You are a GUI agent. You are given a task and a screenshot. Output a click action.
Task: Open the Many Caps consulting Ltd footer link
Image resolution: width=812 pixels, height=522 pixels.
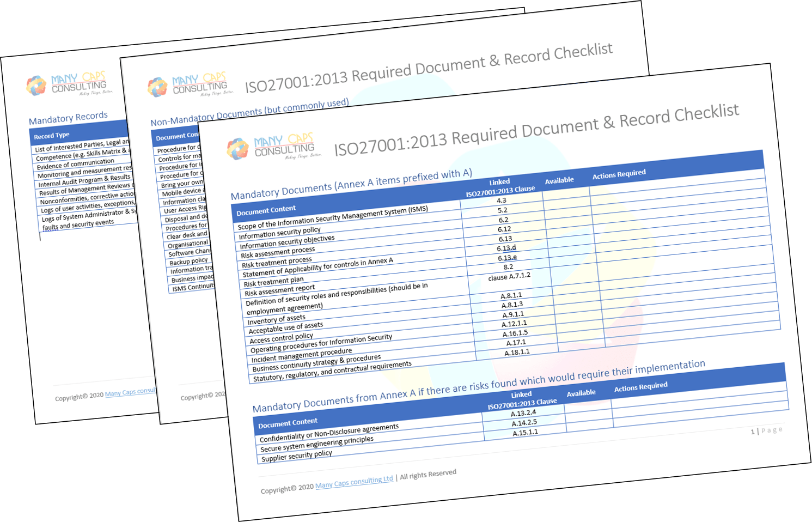pos(354,482)
